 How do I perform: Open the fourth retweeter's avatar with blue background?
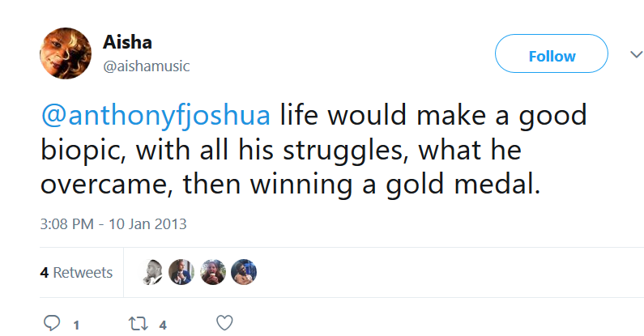pos(243,272)
